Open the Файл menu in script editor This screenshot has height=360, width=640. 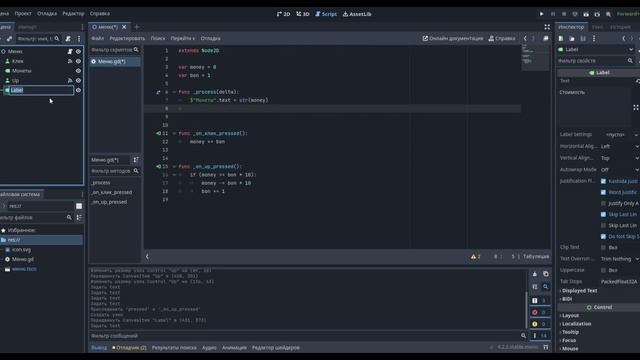click(x=97, y=38)
